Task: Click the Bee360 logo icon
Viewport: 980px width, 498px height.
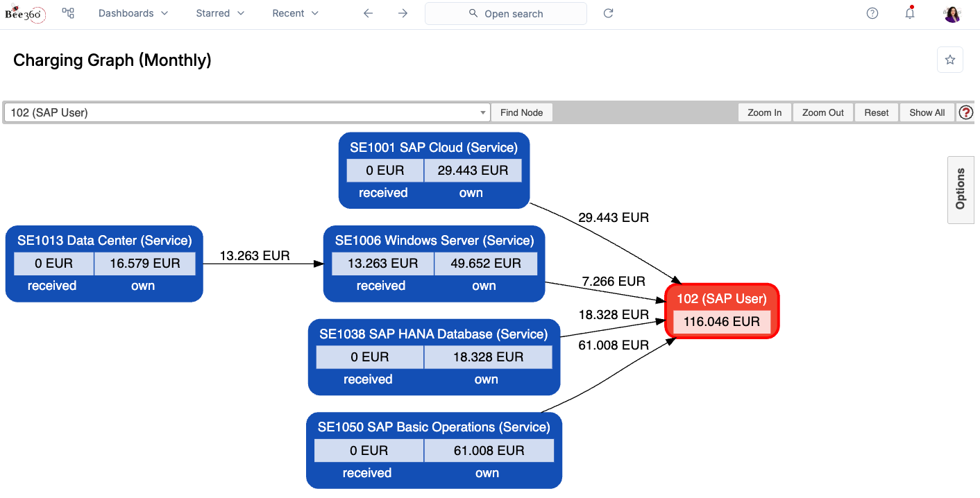Action: [25, 14]
